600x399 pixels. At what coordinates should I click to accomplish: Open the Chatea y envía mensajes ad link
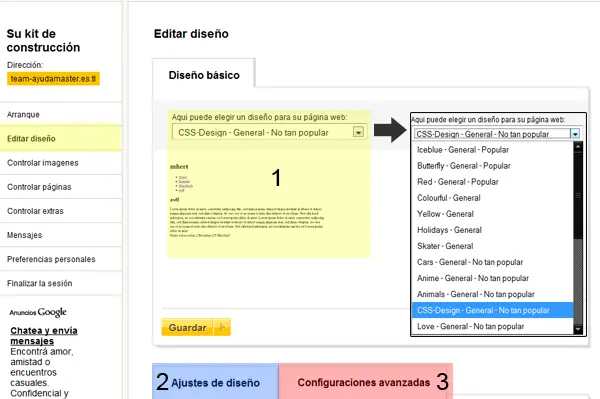(x=44, y=335)
